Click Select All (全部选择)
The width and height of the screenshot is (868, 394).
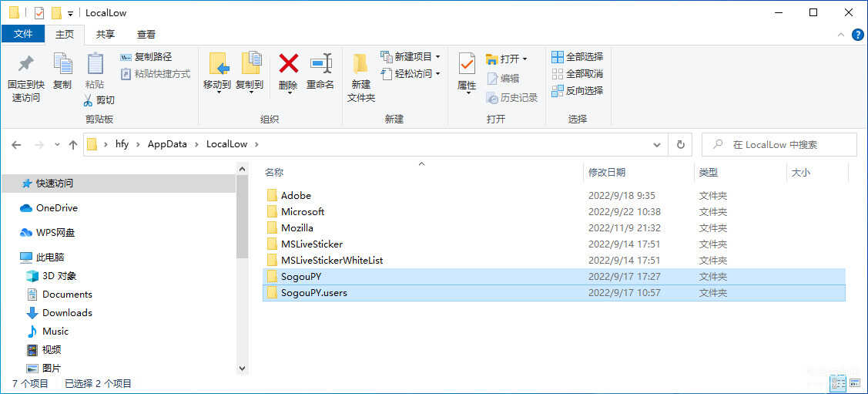(578, 57)
